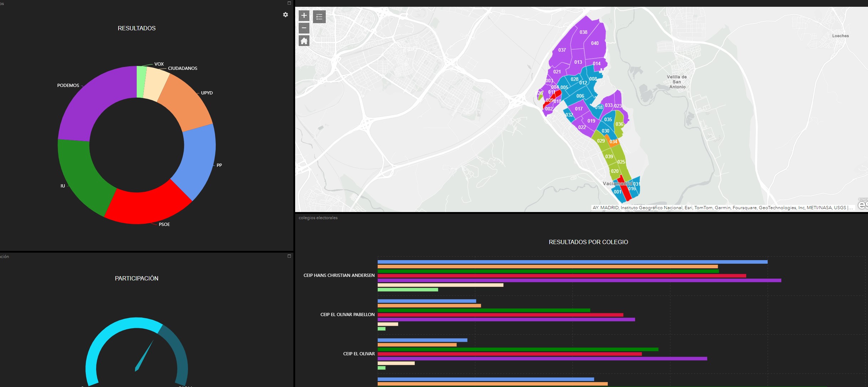Select blue district 028 on the map
Screen dimensions: 868x387
(574, 80)
